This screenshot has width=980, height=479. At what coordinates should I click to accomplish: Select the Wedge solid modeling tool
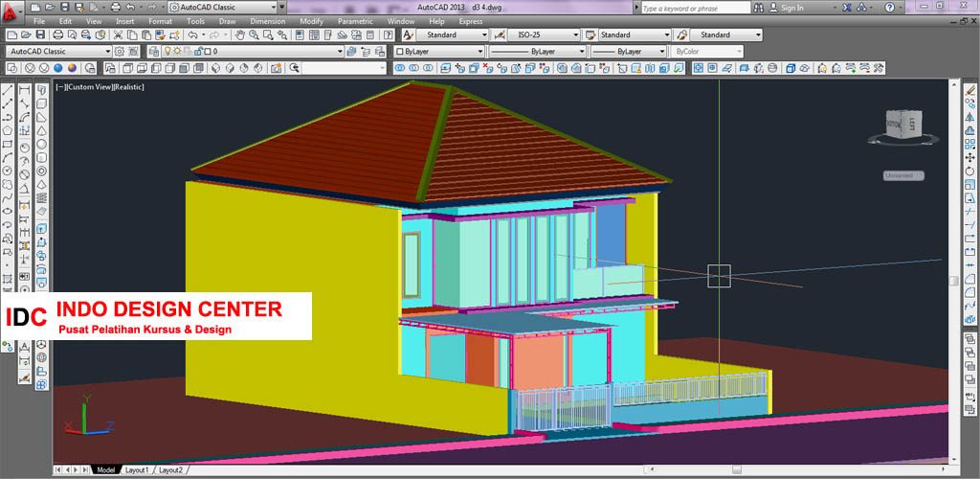pos(42,117)
